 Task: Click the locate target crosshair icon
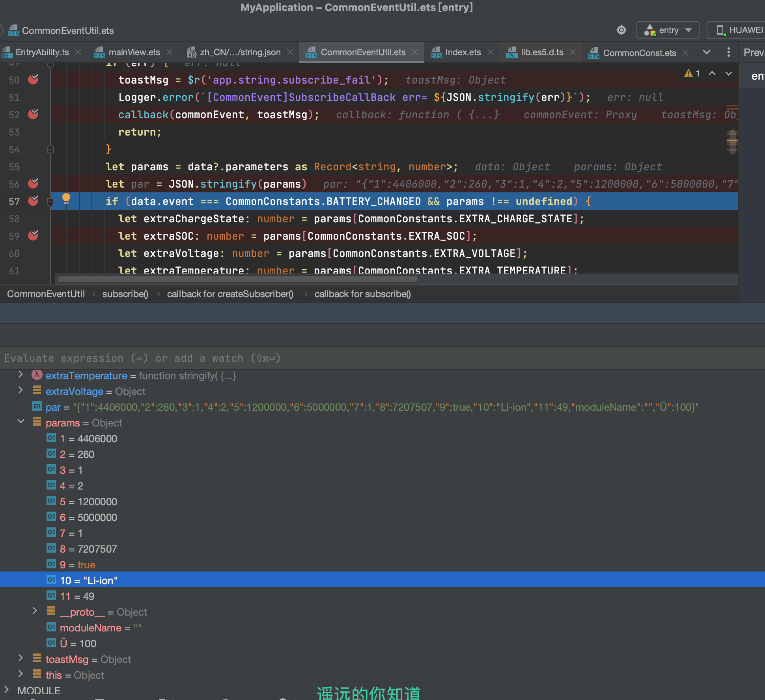[621, 30]
